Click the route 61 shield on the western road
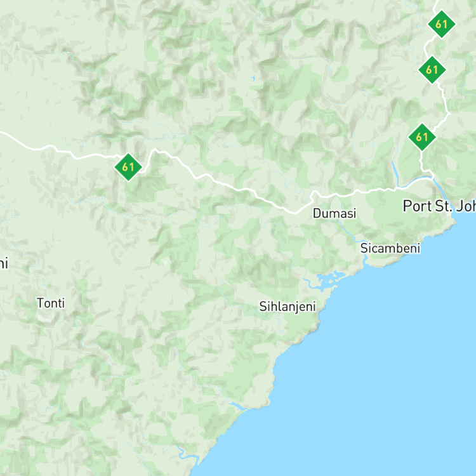476x476 pixels. click(x=128, y=167)
